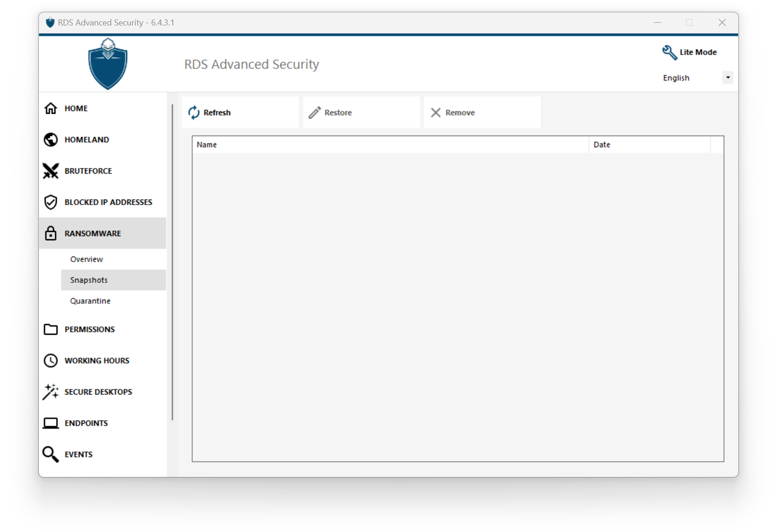The width and height of the screenshot is (779, 532).
Task: Open the English language dropdown arrow
Action: pyautogui.click(x=728, y=78)
